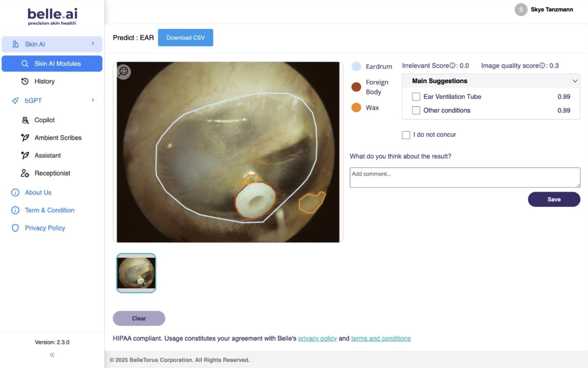This screenshot has height=368, width=588.
Task: Click the Ambient Scribes sparkle icon
Action: [25, 138]
